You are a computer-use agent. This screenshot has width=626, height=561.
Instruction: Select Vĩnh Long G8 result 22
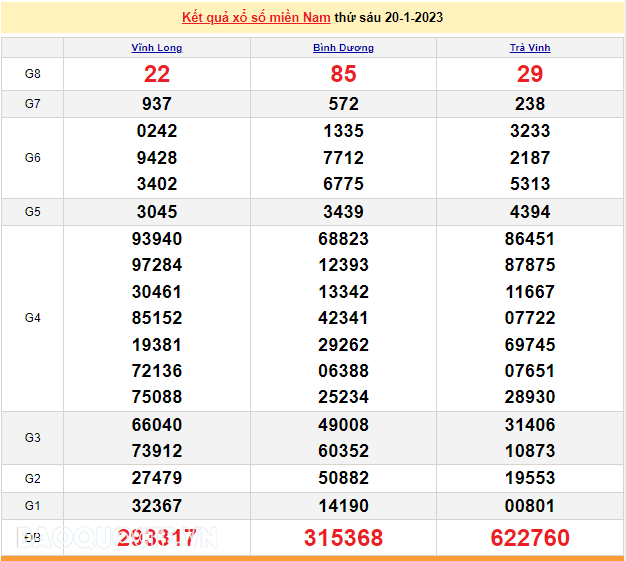coord(157,74)
